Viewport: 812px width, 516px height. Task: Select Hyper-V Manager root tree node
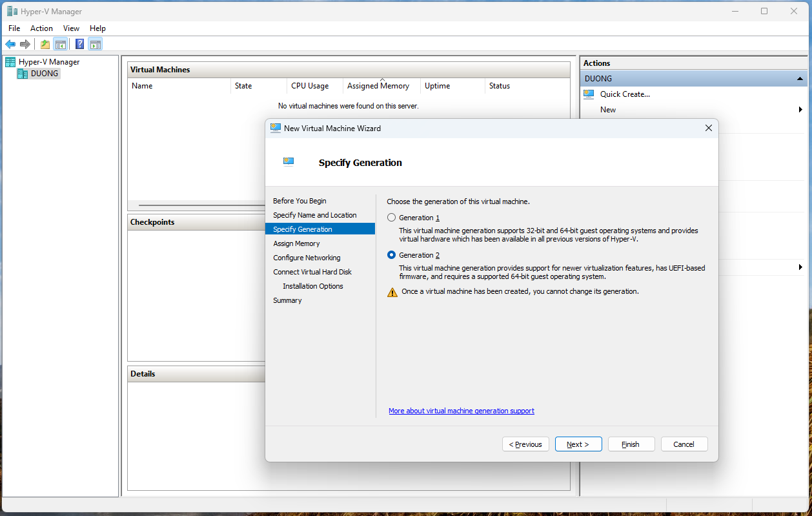click(43, 62)
